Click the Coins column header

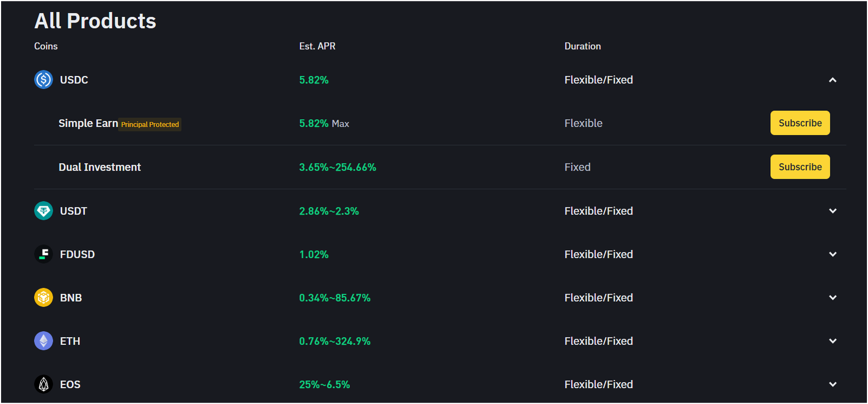pos(46,46)
